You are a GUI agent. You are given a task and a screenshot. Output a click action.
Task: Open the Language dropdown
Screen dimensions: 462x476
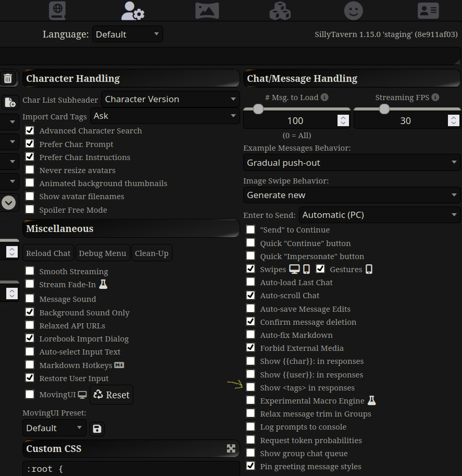[128, 34]
